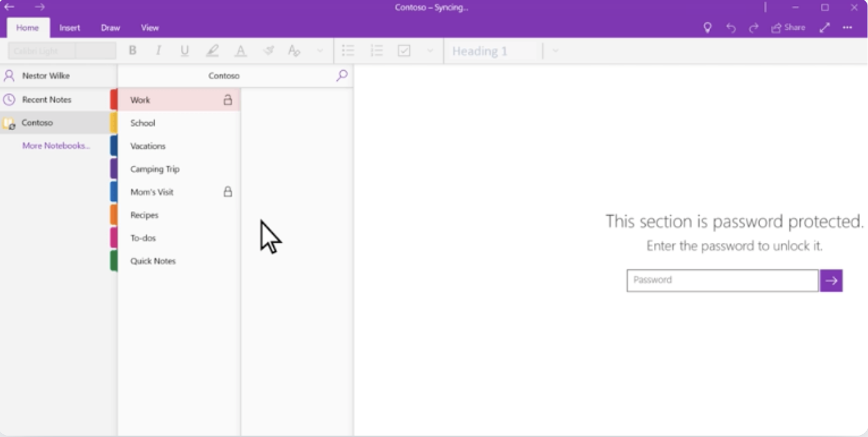The image size is (868, 437).
Task: Redo with the redo arrow icon
Action: point(754,28)
